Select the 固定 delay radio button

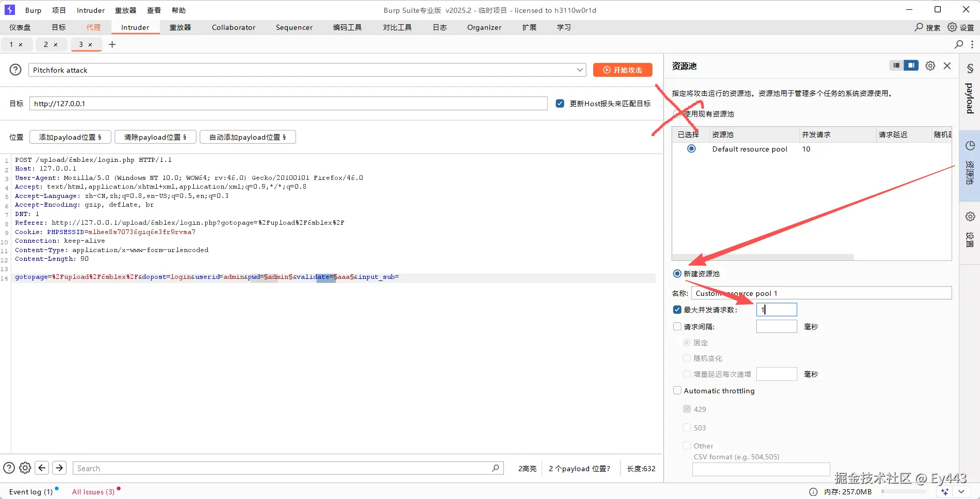point(687,343)
